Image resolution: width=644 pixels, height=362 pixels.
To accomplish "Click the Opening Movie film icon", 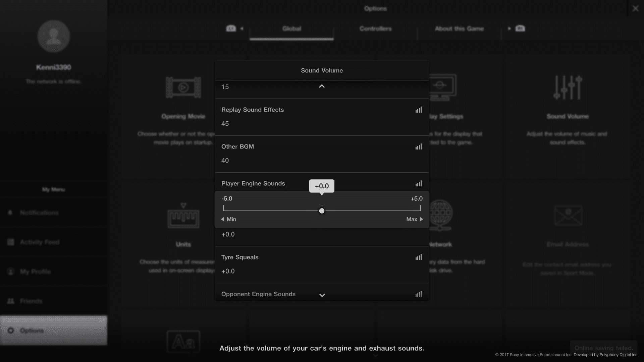I will pos(183,88).
